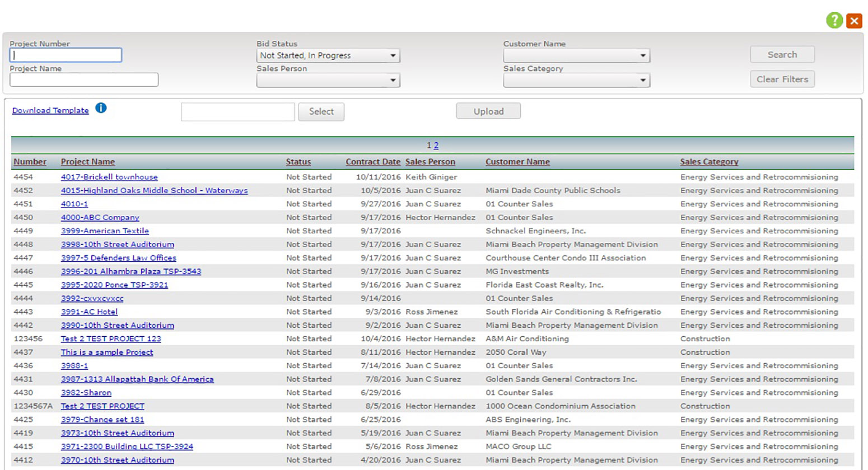Open the 3991-AC Hotel project link
868x470 pixels.
pos(89,312)
